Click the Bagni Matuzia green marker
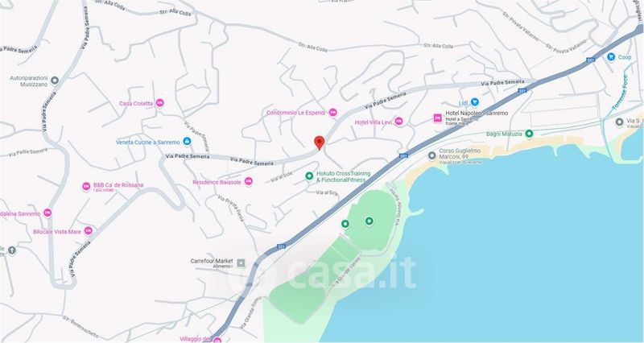 (x=529, y=134)
